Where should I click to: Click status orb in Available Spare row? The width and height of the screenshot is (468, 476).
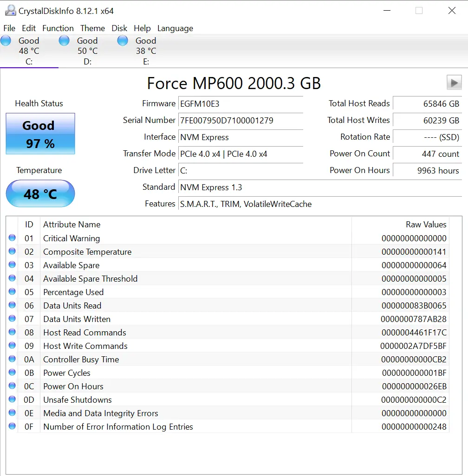click(12, 264)
